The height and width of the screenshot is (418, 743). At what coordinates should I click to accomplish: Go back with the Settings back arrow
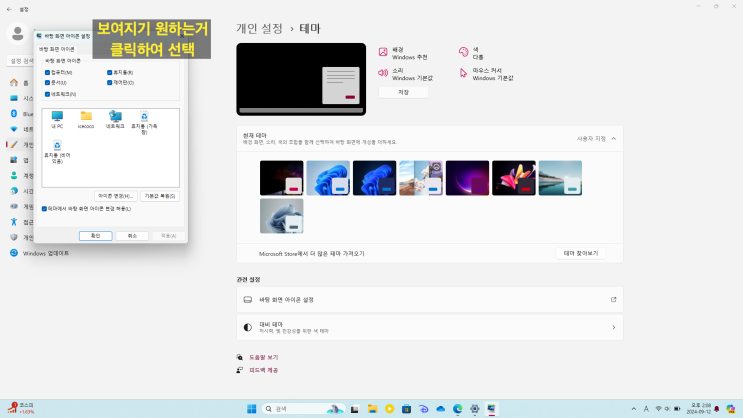pyautogui.click(x=9, y=9)
